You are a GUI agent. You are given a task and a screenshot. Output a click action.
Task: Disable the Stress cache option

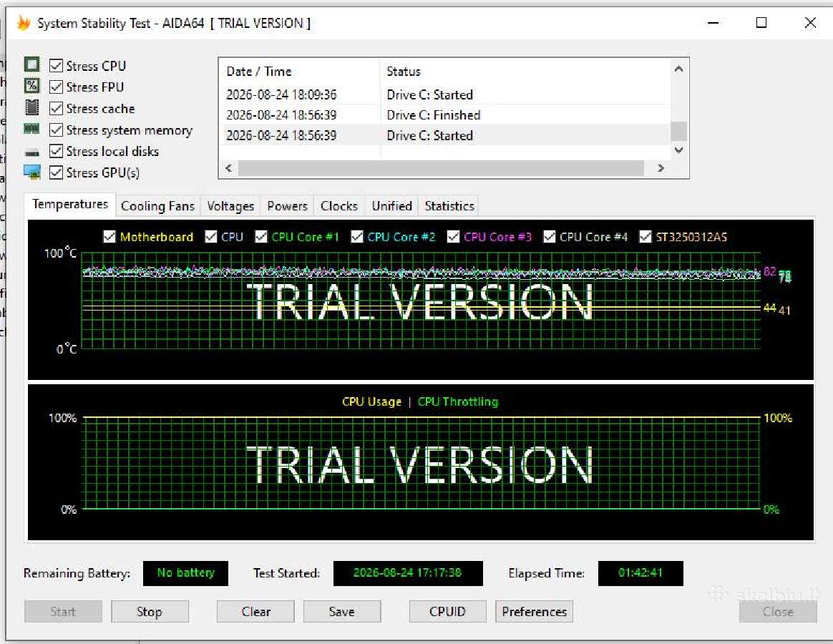pos(56,108)
